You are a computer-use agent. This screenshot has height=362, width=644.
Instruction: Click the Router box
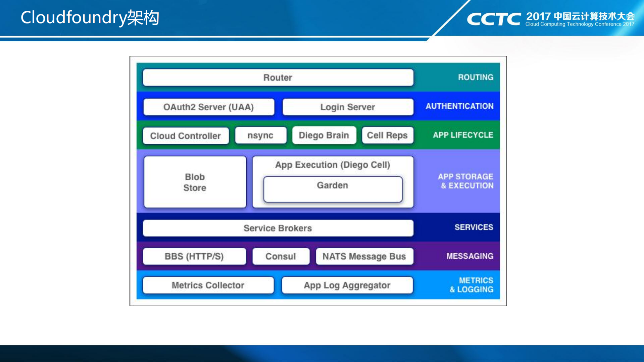coord(278,77)
